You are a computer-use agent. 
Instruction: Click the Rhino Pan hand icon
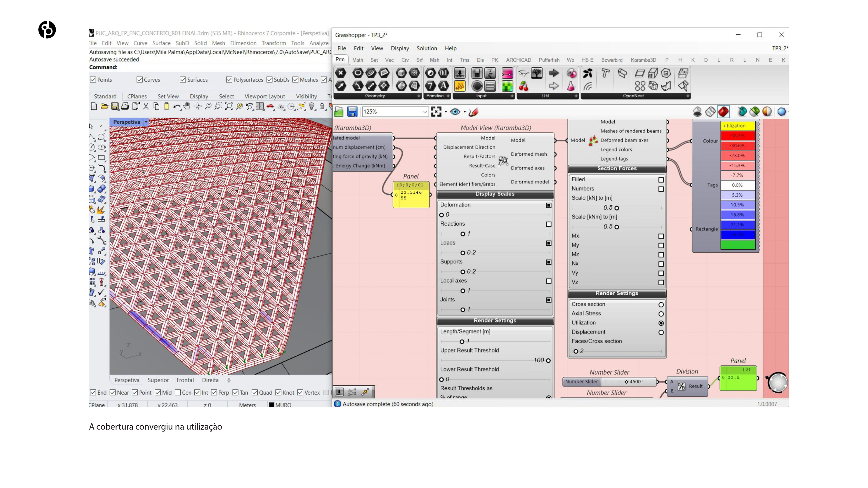pyautogui.click(x=187, y=106)
